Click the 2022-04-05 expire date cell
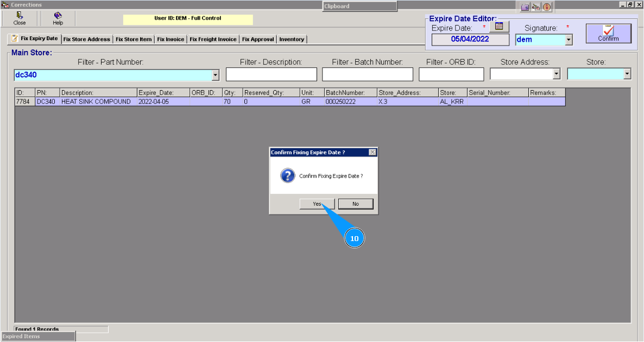 (163, 102)
